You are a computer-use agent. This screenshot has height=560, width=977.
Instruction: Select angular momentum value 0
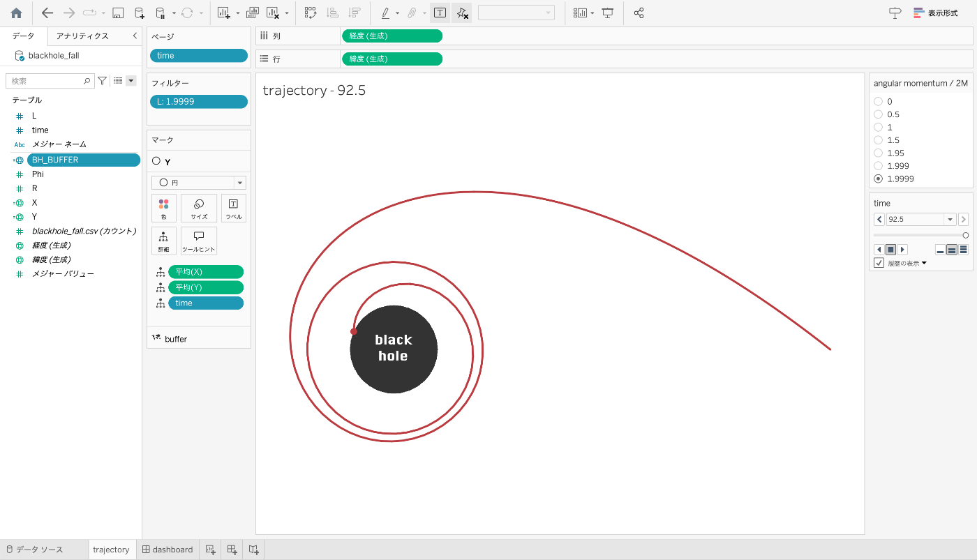(879, 102)
